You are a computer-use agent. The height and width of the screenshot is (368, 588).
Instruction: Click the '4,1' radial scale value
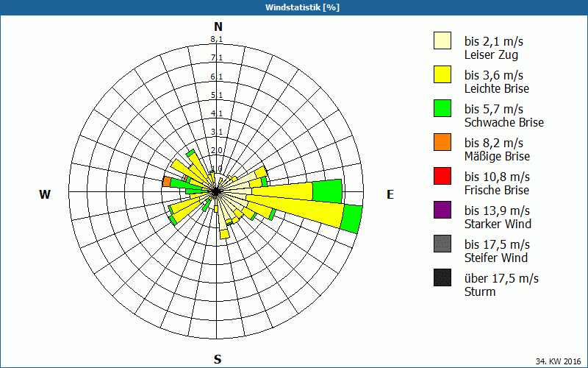(x=216, y=113)
